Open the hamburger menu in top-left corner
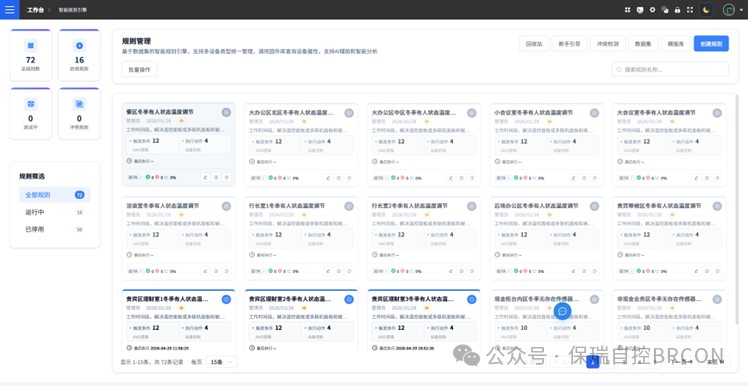This screenshot has width=748, height=386. (10, 10)
